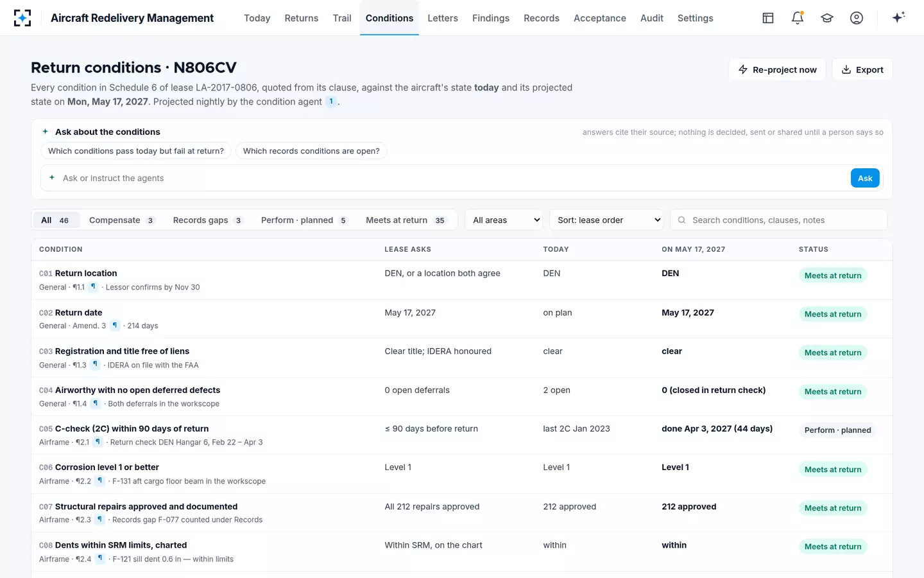Open the Findings tab
The height and width of the screenshot is (578, 924).
tap(491, 18)
